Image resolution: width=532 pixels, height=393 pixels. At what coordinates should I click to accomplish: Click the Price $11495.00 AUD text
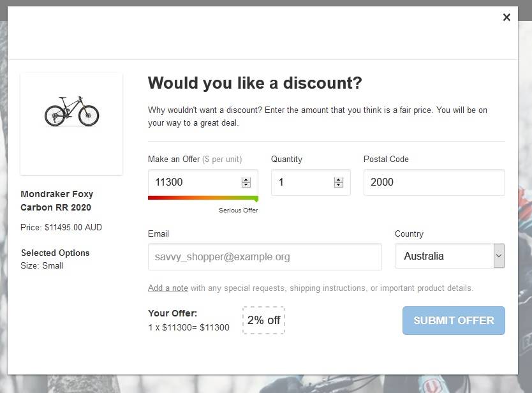pos(61,227)
